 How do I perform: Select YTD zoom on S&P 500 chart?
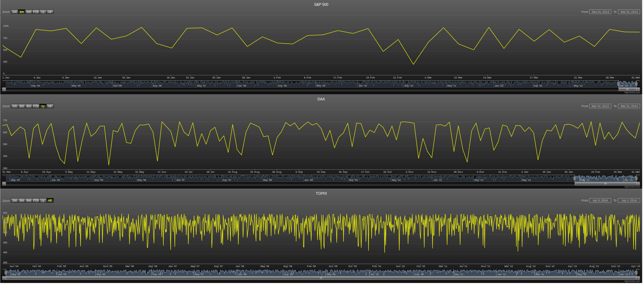point(36,12)
